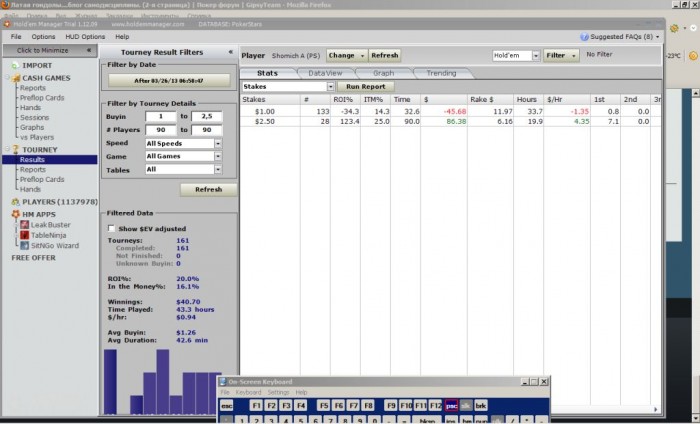Click the HM Apps icon
The width and height of the screenshot is (700, 424).
[x=16, y=214]
